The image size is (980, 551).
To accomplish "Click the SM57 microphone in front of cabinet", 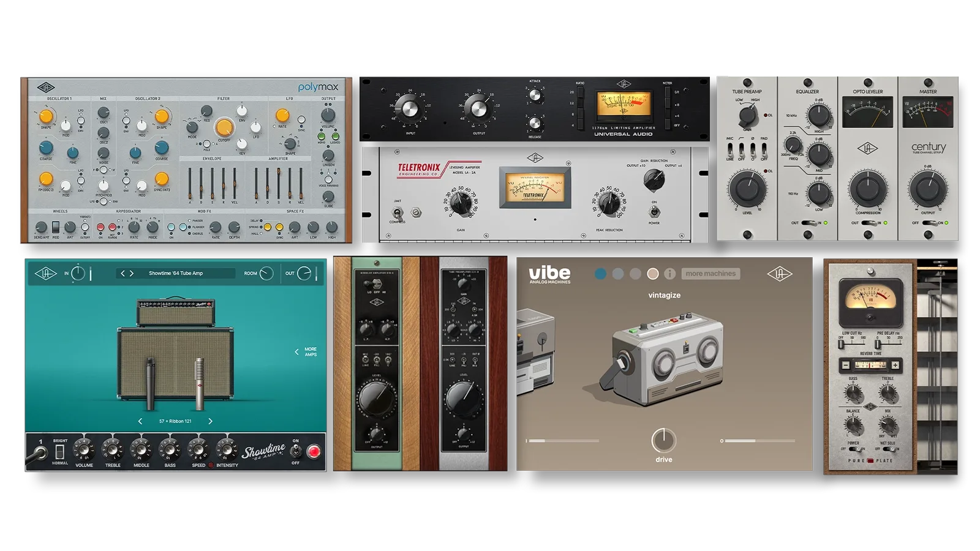I will [x=150, y=384].
